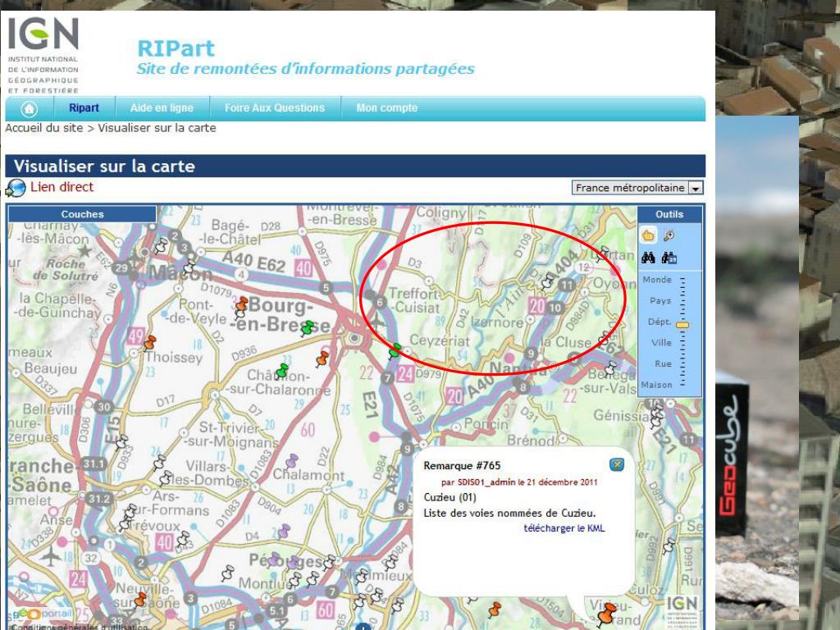Set zoom level to Ville
This screenshot has height=630, width=840.
(661, 342)
